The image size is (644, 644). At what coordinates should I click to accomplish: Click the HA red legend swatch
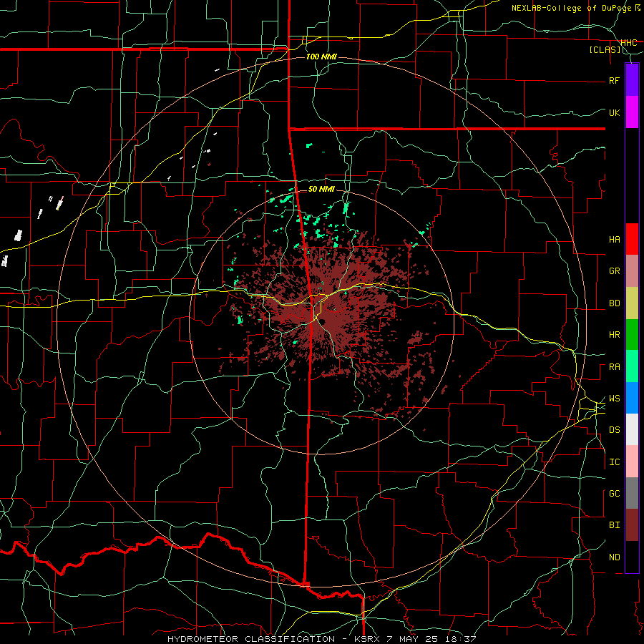[x=632, y=239]
